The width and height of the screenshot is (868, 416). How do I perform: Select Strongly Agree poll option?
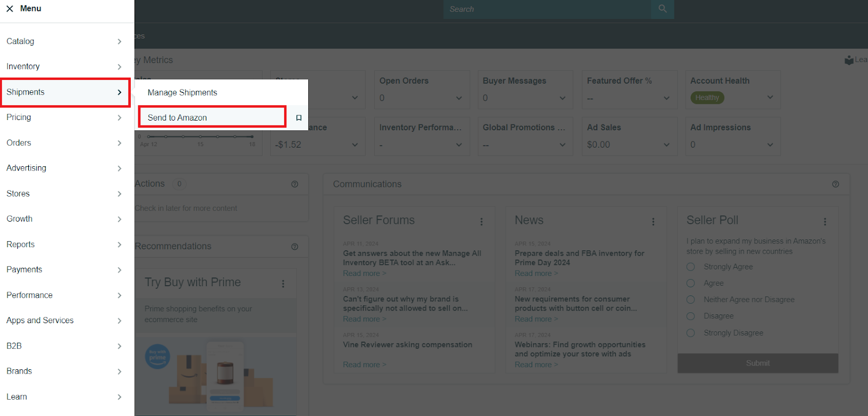[x=691, y=267]
